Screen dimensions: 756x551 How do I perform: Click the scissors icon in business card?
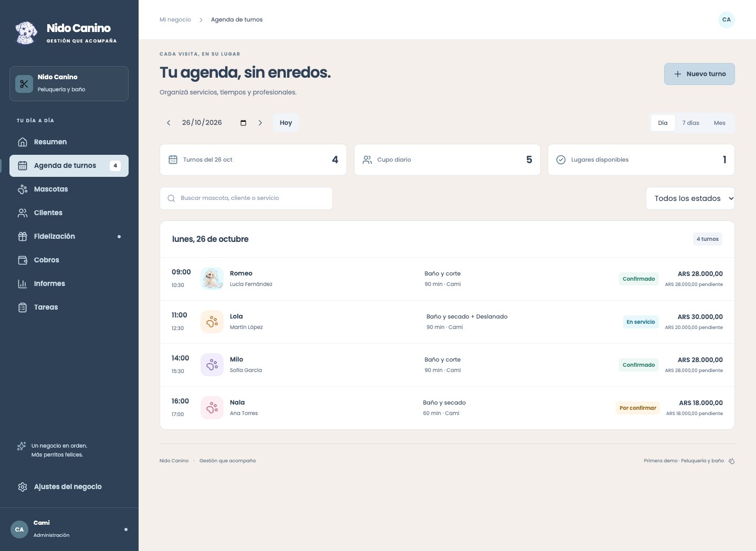(x=24, y=84)
